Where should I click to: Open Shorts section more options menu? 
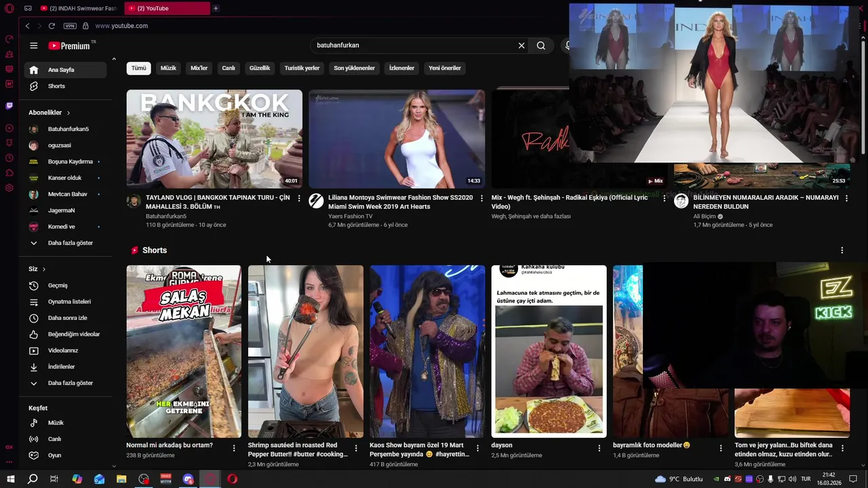pos(842,250)
